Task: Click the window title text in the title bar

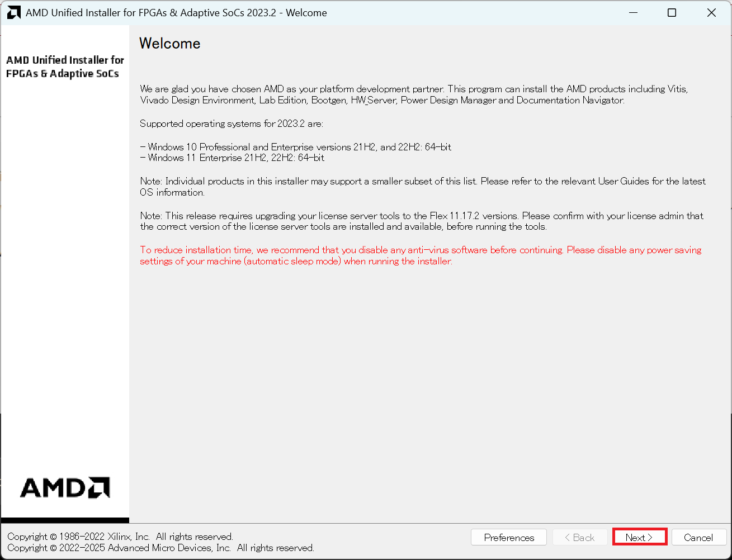Action: click(176, 12)
